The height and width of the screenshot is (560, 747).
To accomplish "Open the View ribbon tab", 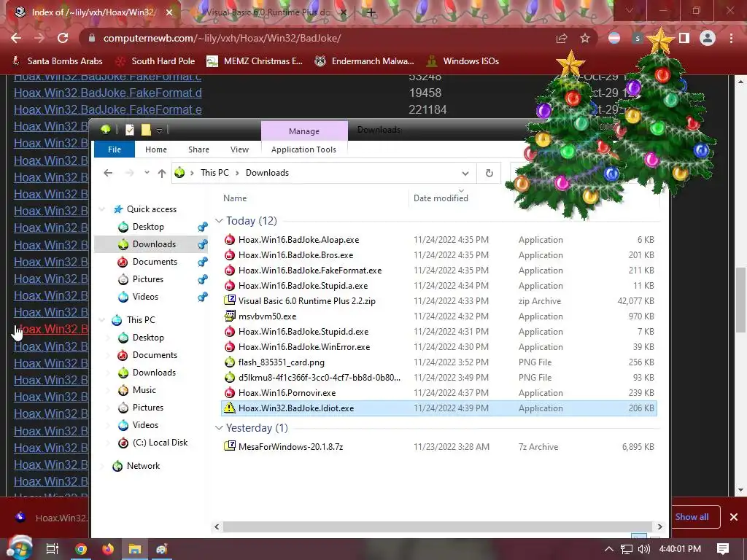I will click(x=239, y=149).
